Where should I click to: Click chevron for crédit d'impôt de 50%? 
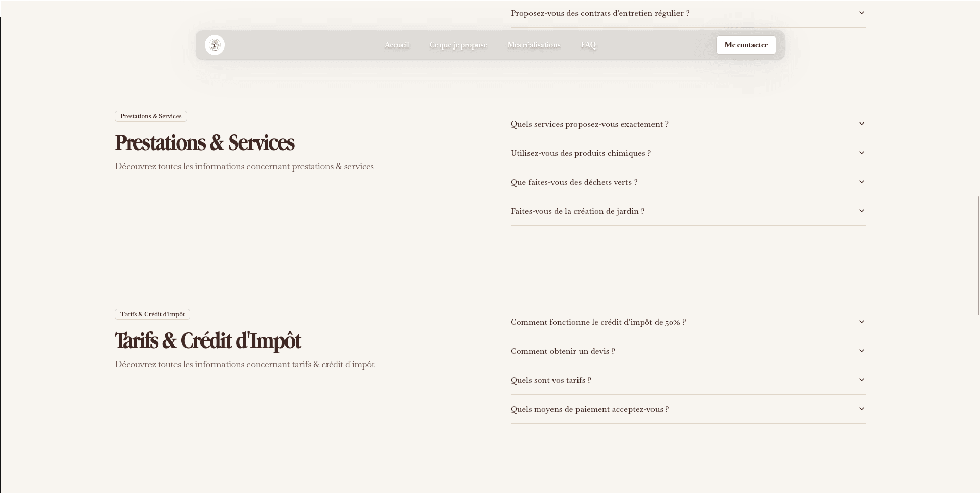point(861,322)
